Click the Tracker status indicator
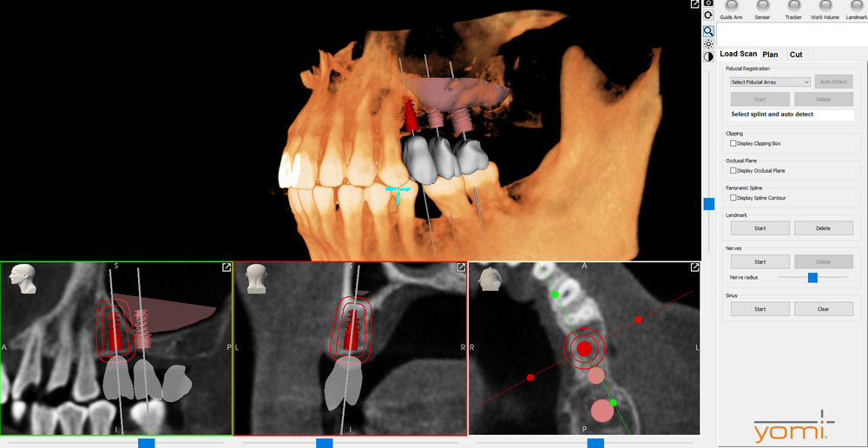Viewport: 868px width, 448px height. pyautogui.click(x=793, y=5)
